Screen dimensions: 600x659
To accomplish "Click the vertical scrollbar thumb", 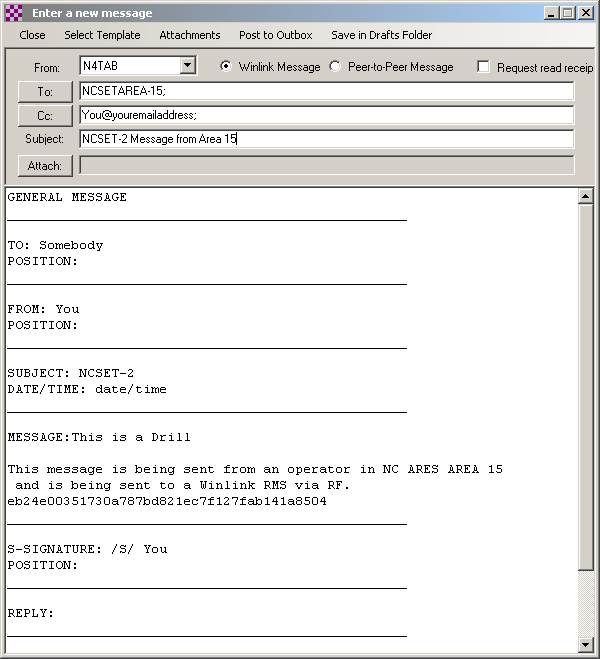I will tap(585, 387).
